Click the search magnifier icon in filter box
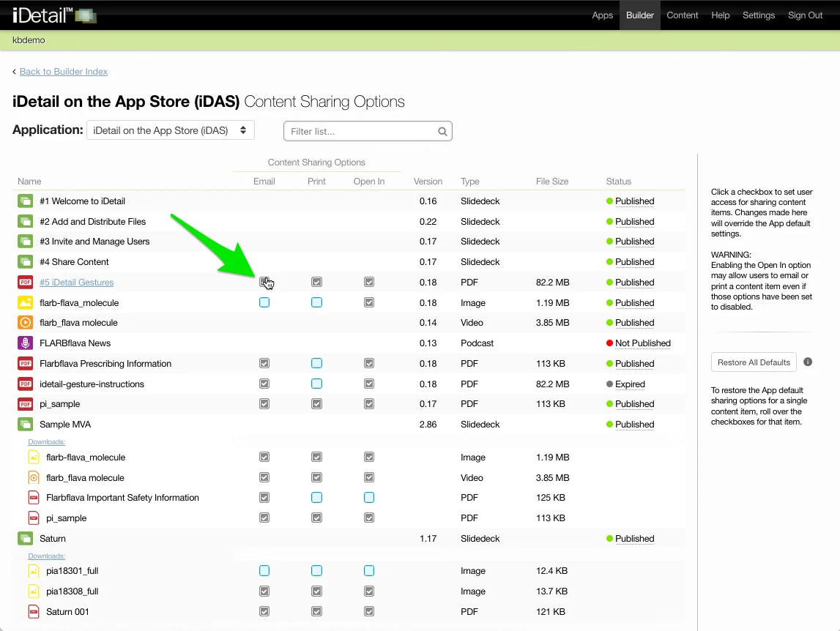Viewport: 840px width, 631px height. (442, 132)
